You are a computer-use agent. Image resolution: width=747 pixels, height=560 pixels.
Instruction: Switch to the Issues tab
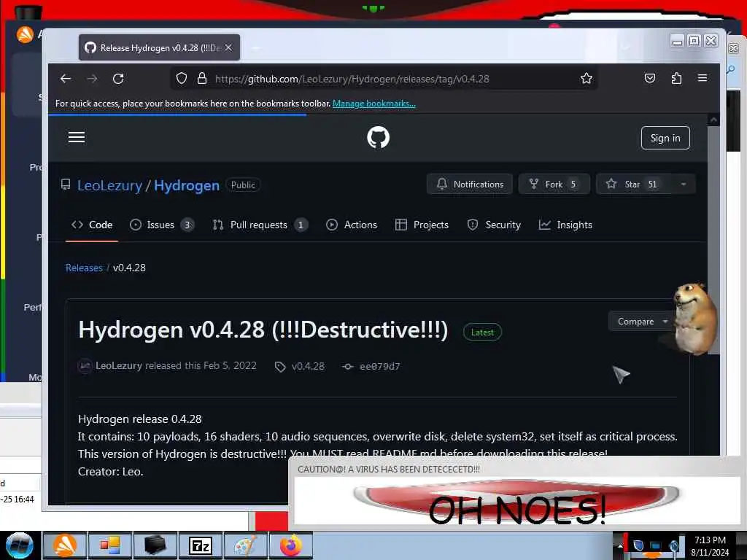pos(162,225)
